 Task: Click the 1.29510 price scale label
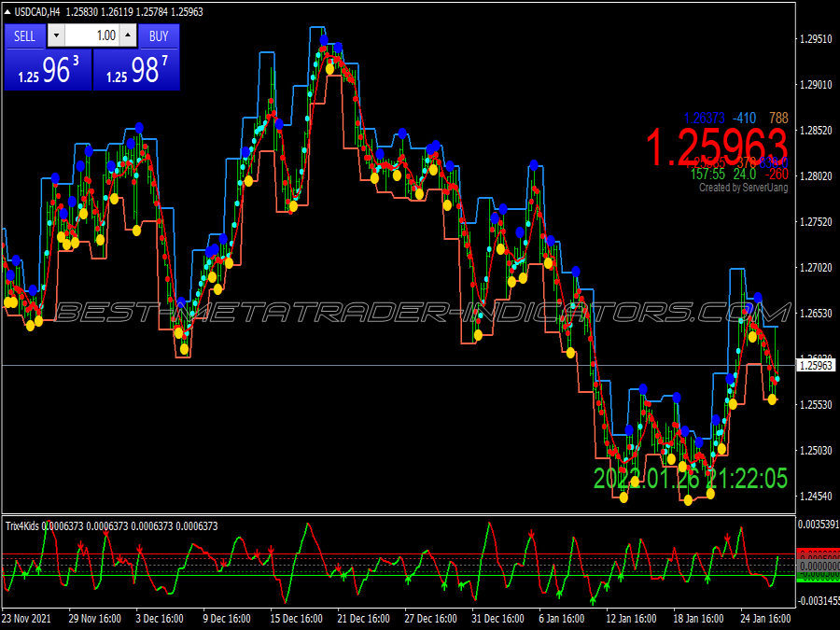pyautogui.click(x=816, y=39)
